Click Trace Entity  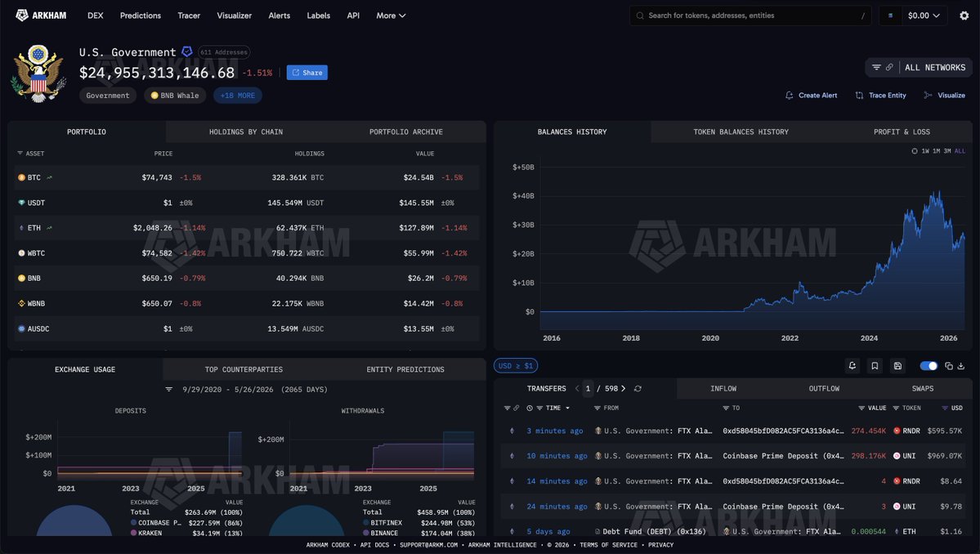click(x=880, y=95)
